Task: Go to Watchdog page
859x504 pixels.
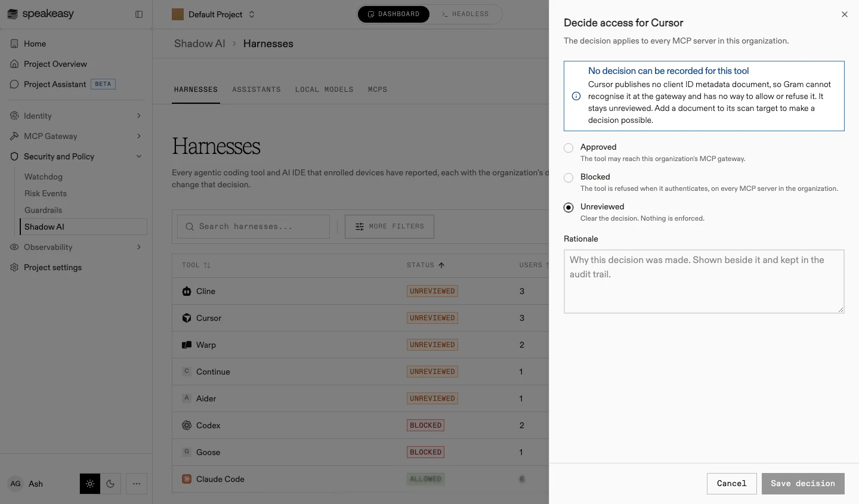Action: pos(43,177)
